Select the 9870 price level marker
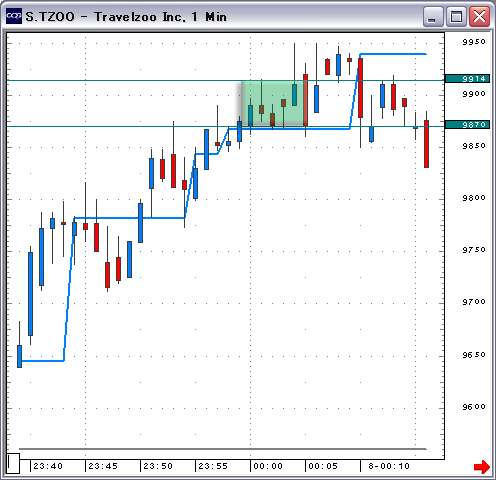This screenshot has height=480, width=496. [x=467, y=125]
